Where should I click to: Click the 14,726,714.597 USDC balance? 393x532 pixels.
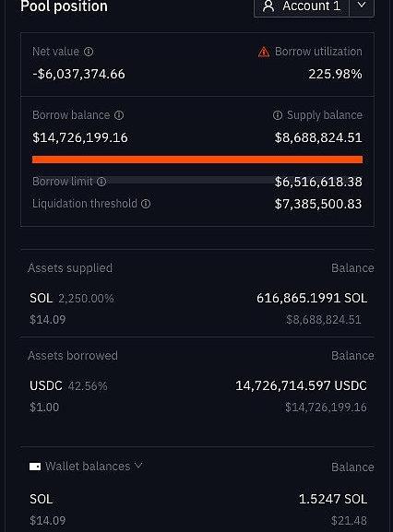pos(301,385)
